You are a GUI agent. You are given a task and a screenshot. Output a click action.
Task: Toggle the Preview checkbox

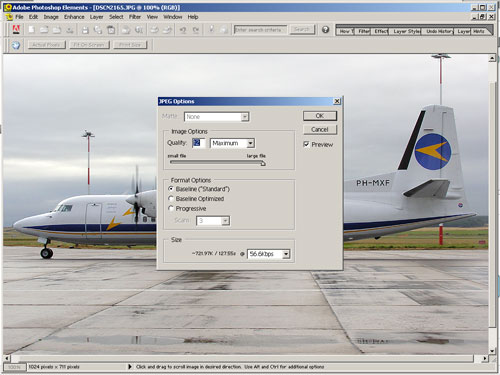click(306, 144)
